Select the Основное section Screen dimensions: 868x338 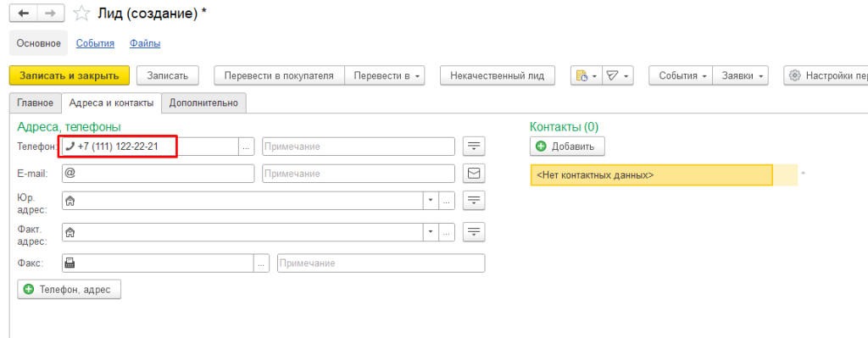tap(38, 43)
